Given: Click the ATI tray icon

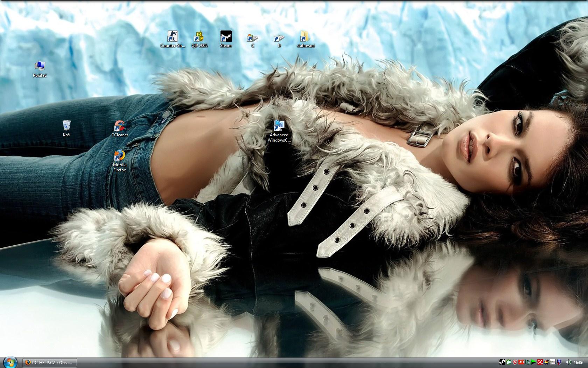Looking at the screenshot, I should click(x=521, y=362).
